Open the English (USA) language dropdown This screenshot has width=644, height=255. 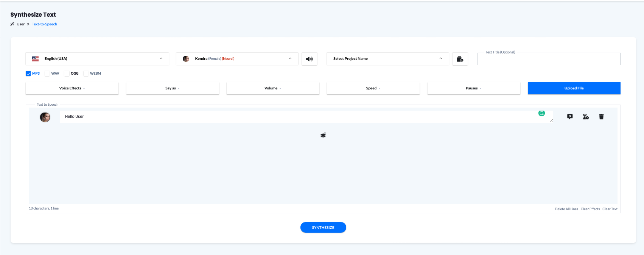click(97, 59)
